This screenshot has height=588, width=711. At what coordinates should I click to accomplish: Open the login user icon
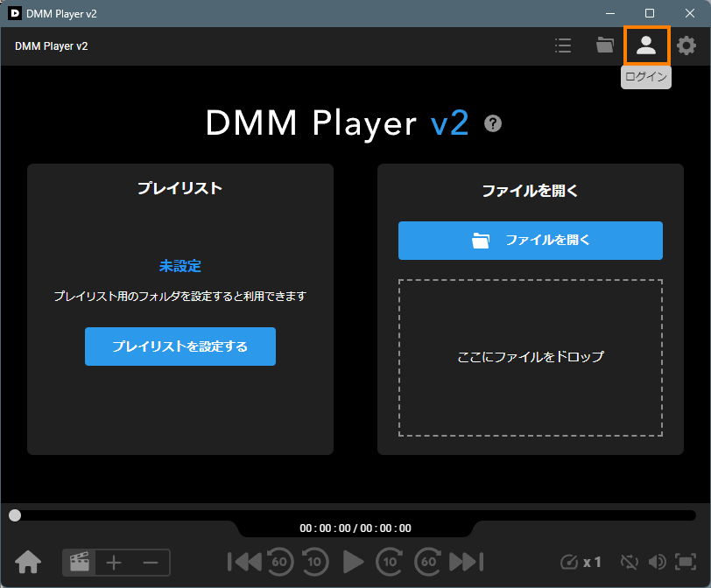tap(646, 45)
